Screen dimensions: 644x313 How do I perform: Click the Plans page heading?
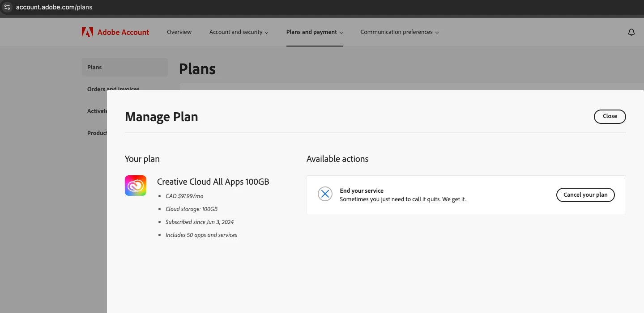click(x=197, y=69)
